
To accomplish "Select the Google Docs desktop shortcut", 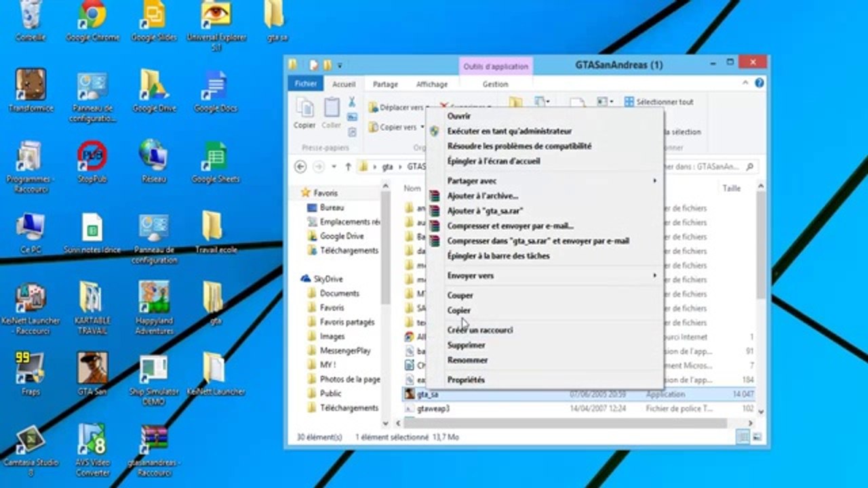I will tap(217, 90).
